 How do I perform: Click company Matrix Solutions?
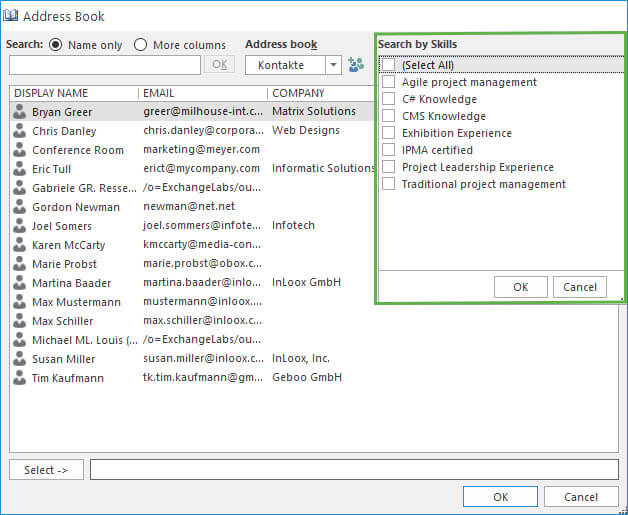click(314, 111)
